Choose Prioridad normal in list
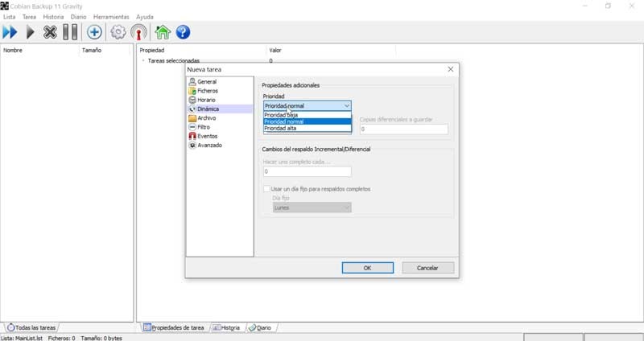Screen dimensions: 644x341 (308, 121)
